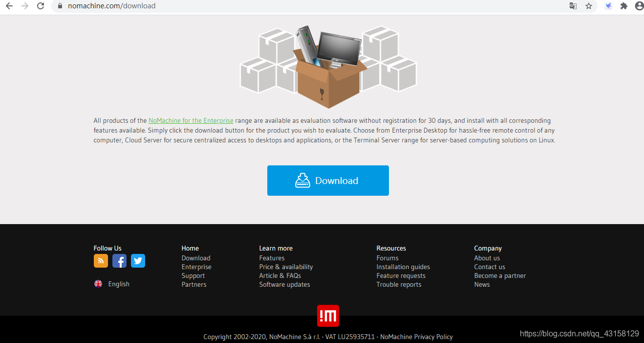Open Installation guides link
Viewport: 644px width, 343px height.
(x=403, y=267)
